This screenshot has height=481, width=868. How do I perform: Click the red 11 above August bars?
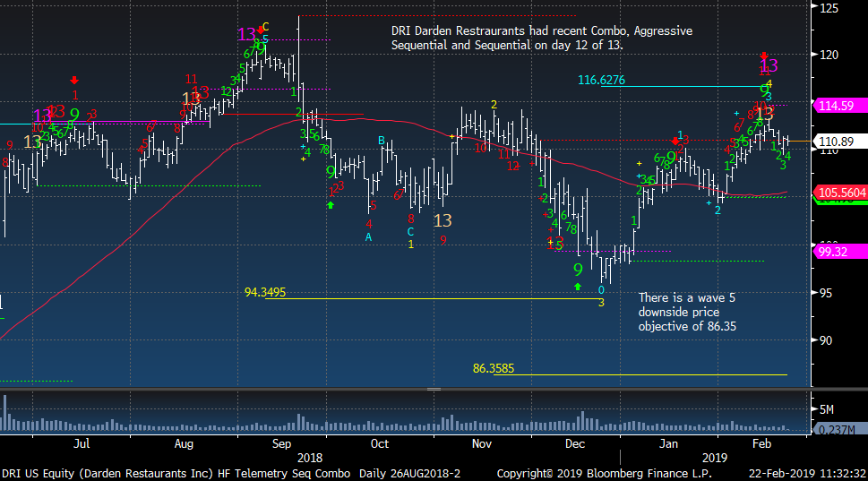click(x=192, y=79)
